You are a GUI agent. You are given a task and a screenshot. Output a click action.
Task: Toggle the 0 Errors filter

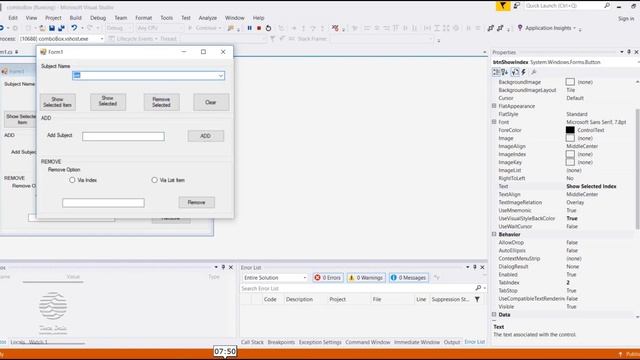point(328,278)
